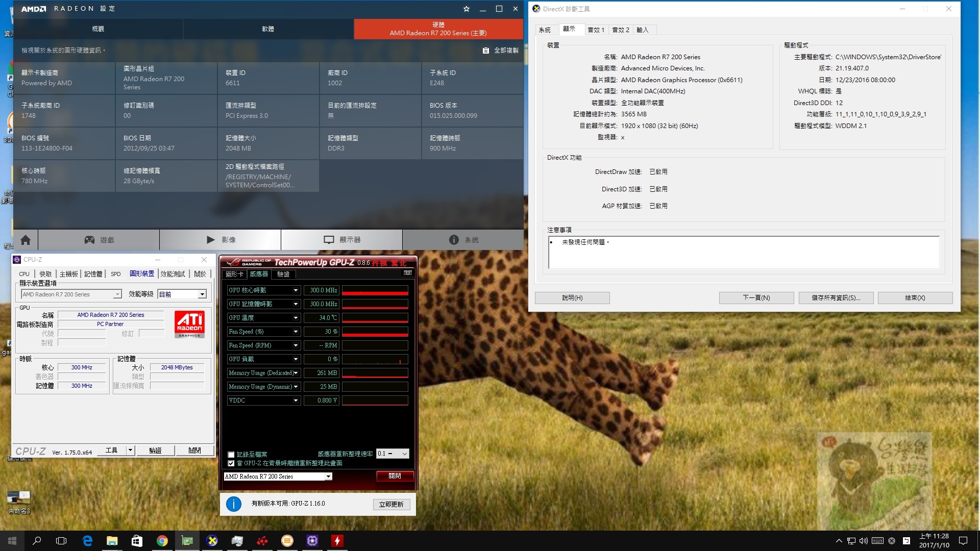Expand GPU temperature sensor dropdown
The image size is (980, 551).
[x=296, y=318]
